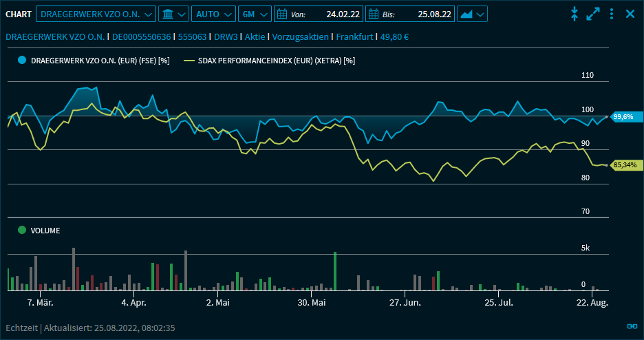Viewport: 644px width, 340px height.
Task: Expand the 6M time range dropdown
Action: (255, 14)
